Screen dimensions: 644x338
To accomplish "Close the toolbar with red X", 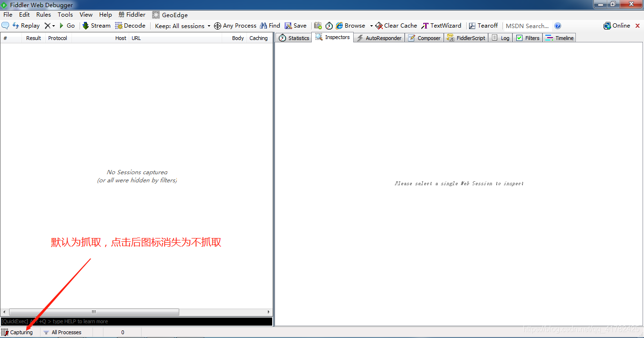I will point(638,26).
